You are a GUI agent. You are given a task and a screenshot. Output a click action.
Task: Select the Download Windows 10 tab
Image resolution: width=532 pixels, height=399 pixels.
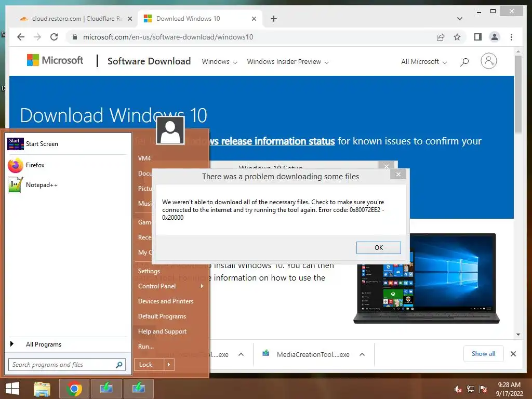[199, 19]
